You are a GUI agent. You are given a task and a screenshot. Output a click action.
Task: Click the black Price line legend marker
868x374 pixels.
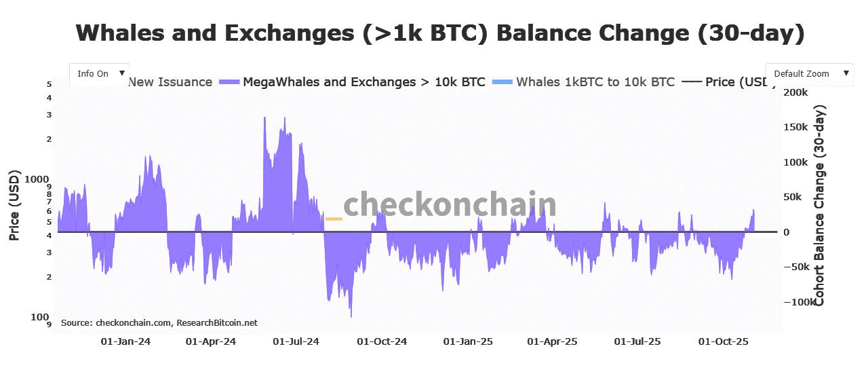(691, 82)
